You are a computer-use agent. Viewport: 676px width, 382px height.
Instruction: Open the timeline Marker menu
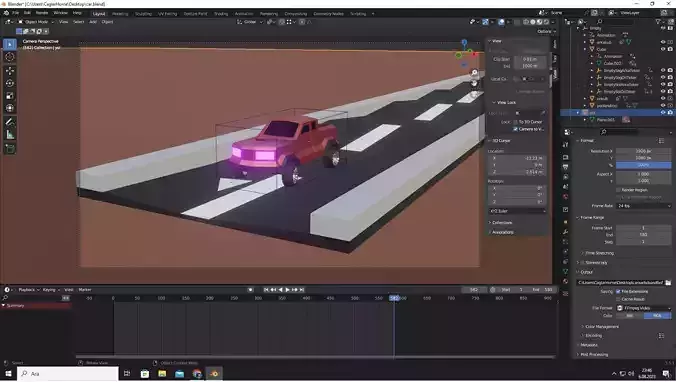tap(85, 290)
